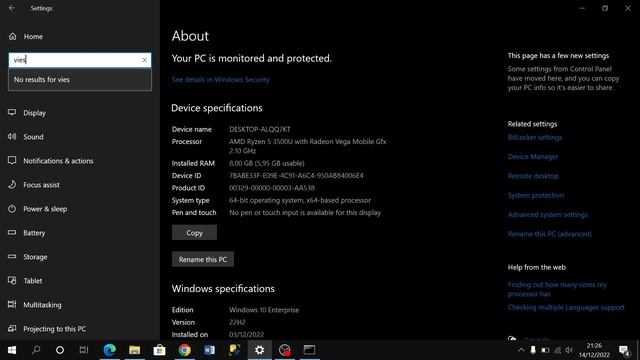
Task: Open Rename this PC (advanced) link
Action: click(550, 234)
